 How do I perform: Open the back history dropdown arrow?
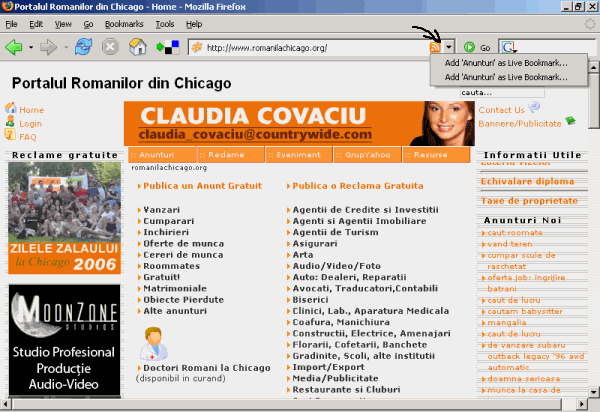(x=29, y=47)
